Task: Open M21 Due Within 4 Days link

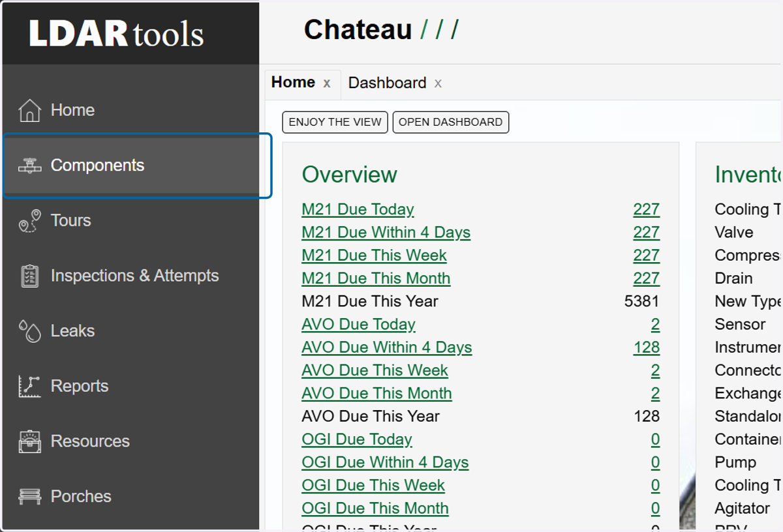Action: 386,232
